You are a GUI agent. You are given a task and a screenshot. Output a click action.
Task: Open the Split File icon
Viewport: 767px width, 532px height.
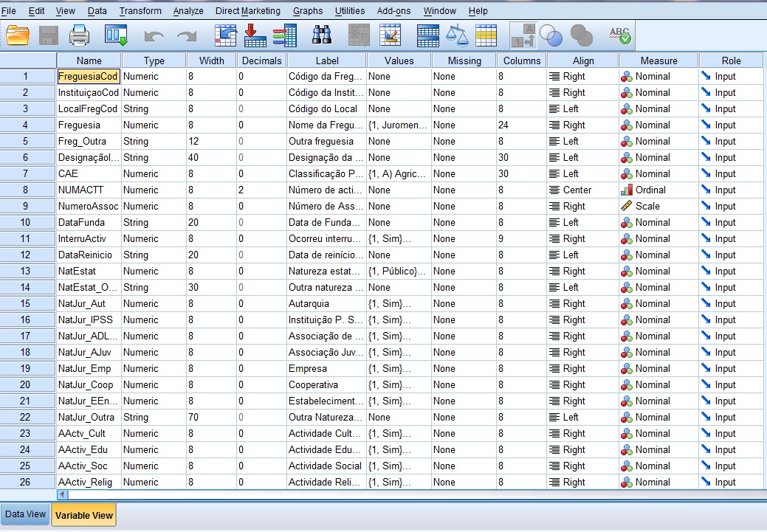tap(428, 35)
